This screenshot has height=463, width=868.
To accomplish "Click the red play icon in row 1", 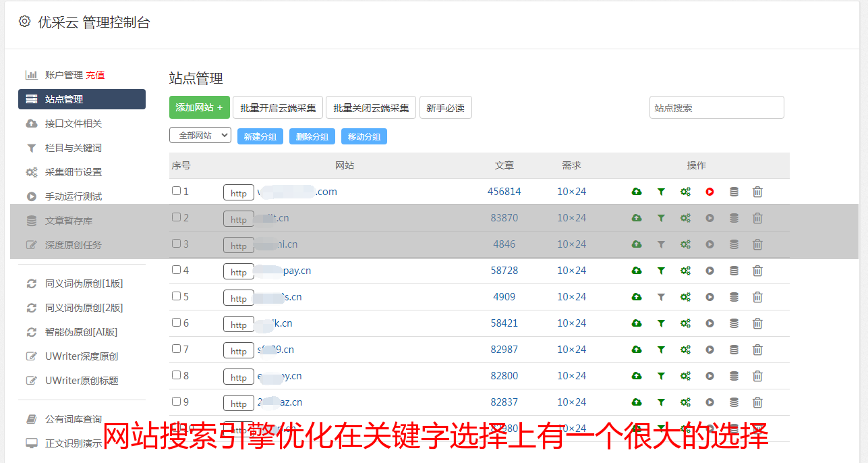I will pyautogui.click(x=710, y=192).
